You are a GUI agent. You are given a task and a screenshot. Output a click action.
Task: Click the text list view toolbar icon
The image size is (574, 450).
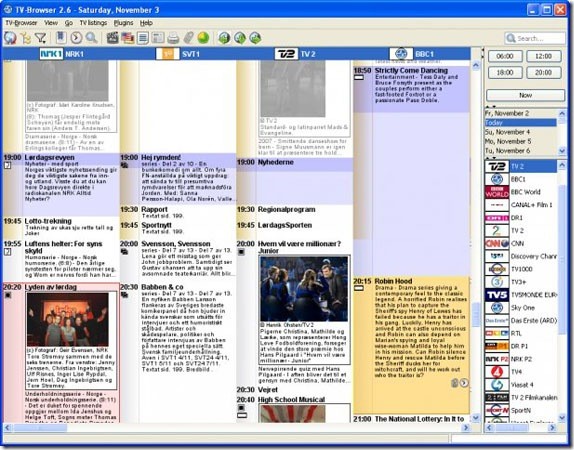[143, 38]
